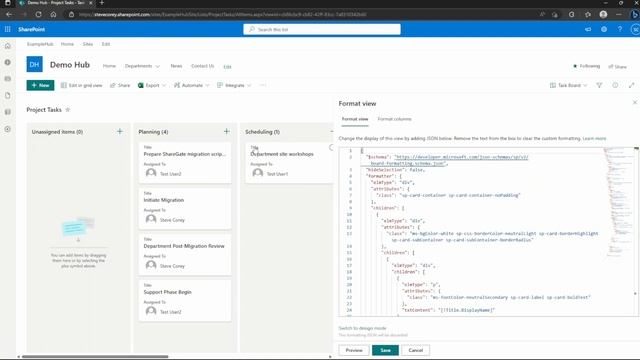This screenshot has width=640, height=360.
Task: Open the browser profile avatar
Action: click(603, 14)
